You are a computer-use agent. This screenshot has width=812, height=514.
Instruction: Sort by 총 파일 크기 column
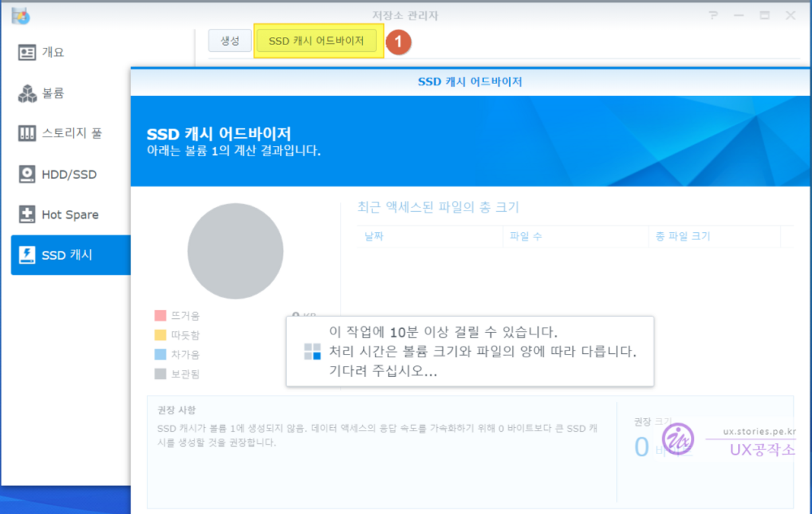pos(683,236)
